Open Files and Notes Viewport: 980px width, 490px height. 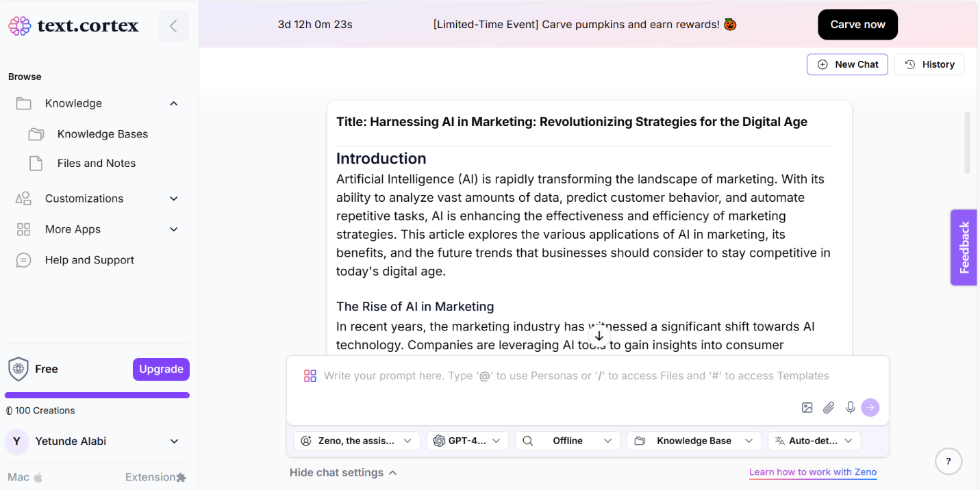[x=97, y=164]
